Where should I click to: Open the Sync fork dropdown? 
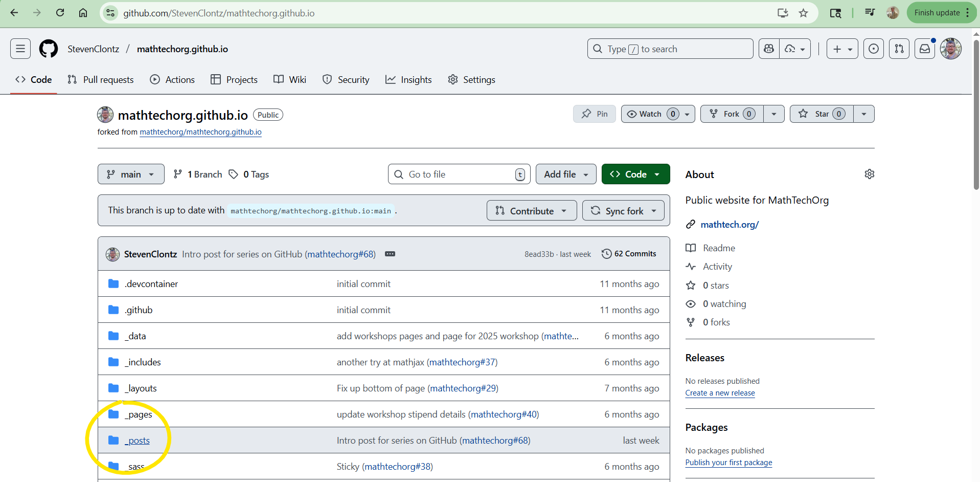624,211
